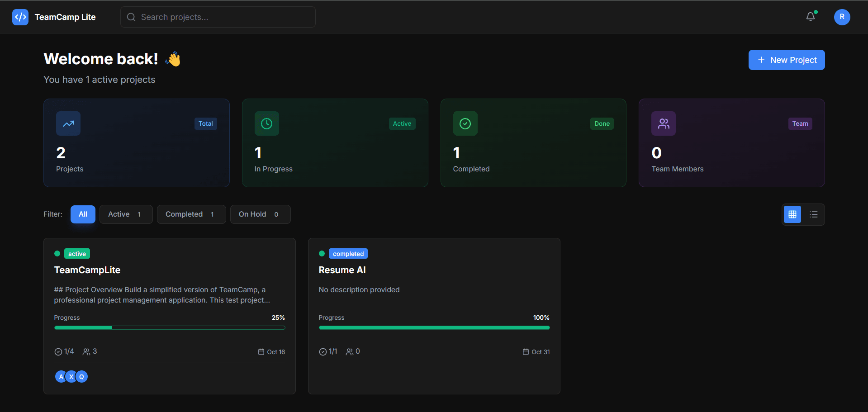Click the calendar icon next to Oct 16
This screenshot has height=412, width=868.
(261, 352)
